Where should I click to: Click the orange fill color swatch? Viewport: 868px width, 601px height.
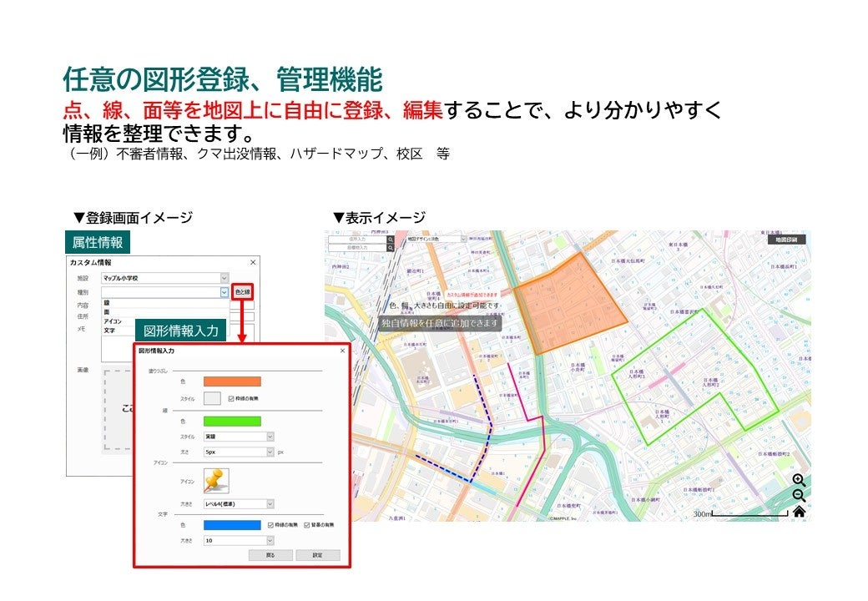[x=233, y=381]
